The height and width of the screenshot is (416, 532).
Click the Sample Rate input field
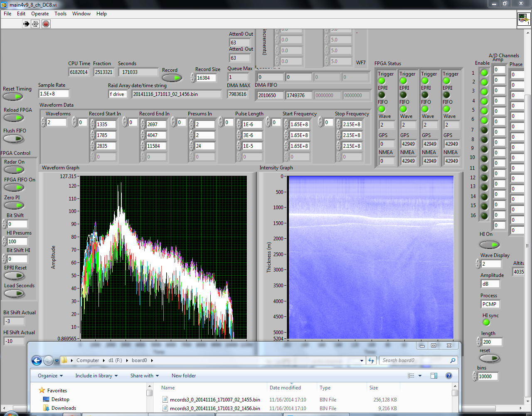[54, 94]
